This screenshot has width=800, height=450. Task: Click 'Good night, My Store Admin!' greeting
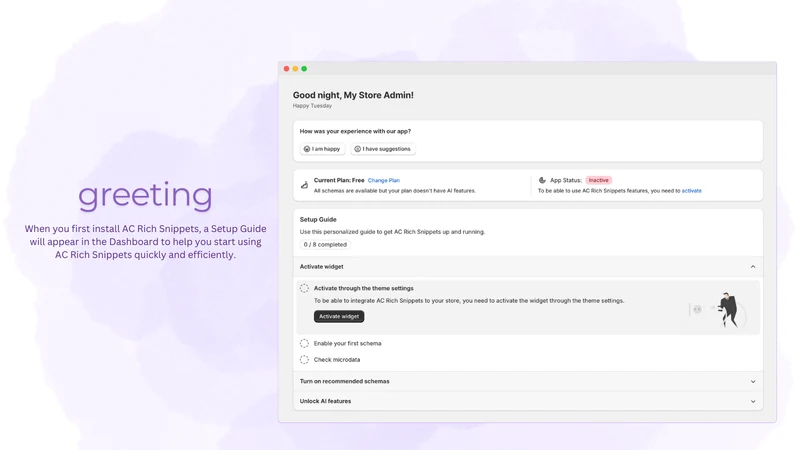(353, 95)
